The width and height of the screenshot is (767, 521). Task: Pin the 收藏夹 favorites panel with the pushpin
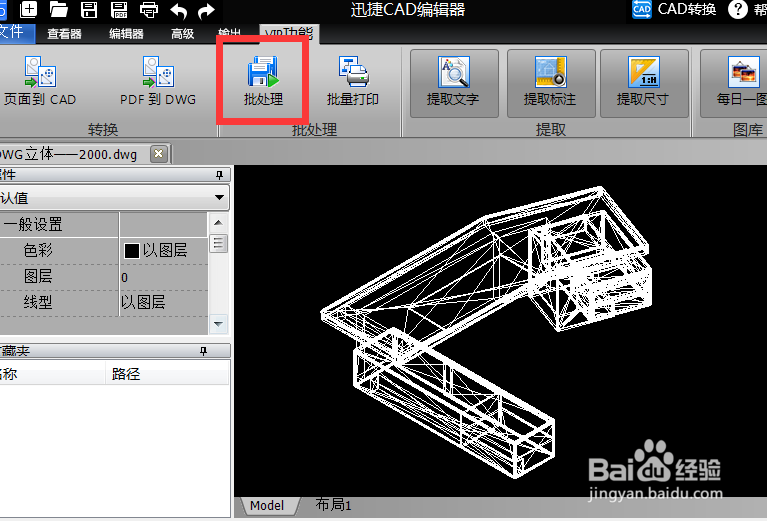[x=203, y=351]
